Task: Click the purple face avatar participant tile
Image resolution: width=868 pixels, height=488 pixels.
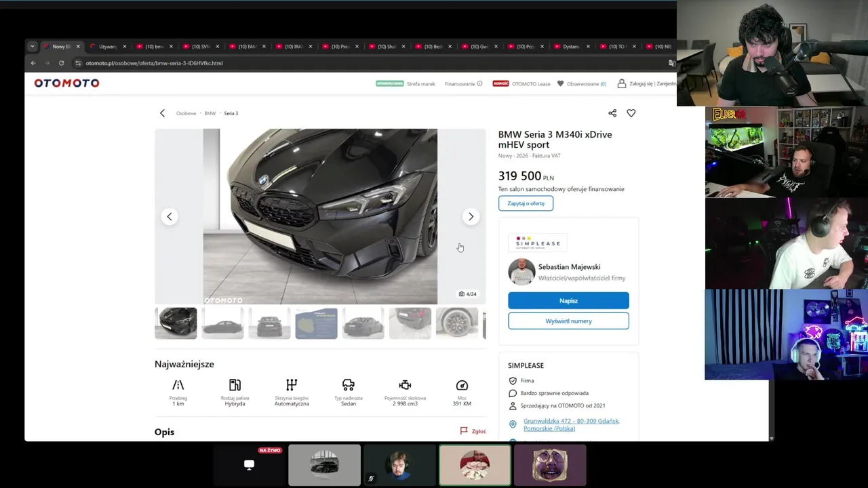Action: pyautogui.click(x=550, y=465)
